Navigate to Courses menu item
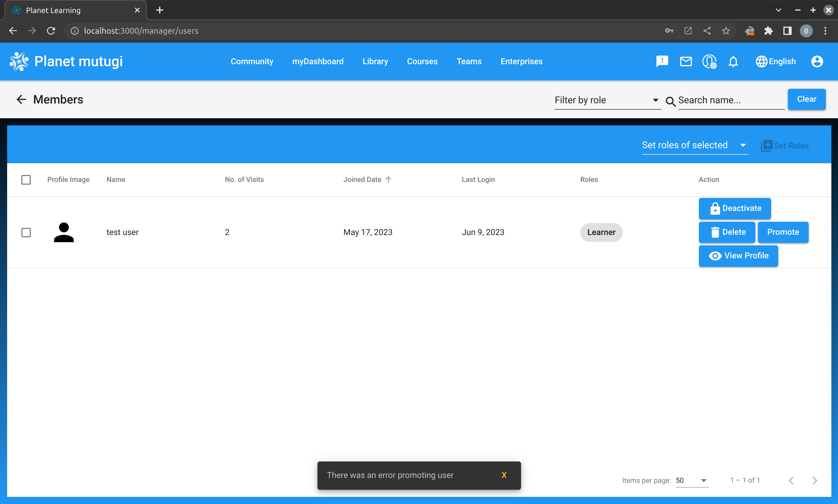 [x=422, y=61]
